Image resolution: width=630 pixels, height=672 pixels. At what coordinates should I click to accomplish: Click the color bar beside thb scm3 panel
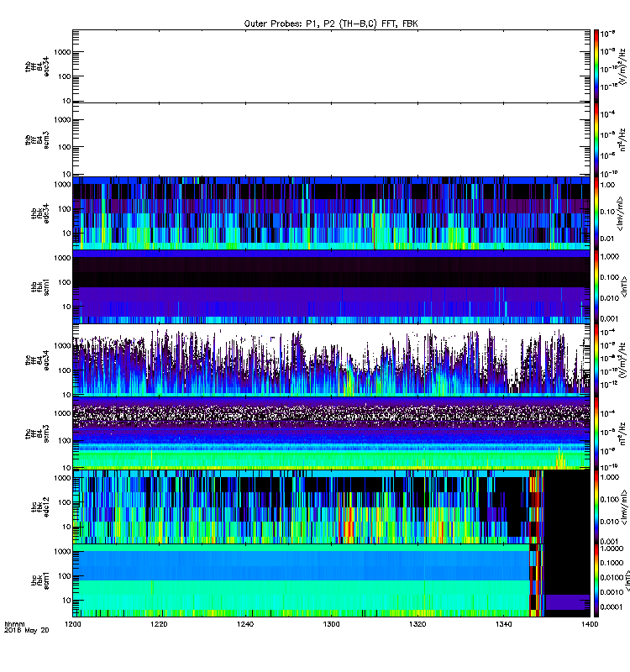tap(596, 140)
